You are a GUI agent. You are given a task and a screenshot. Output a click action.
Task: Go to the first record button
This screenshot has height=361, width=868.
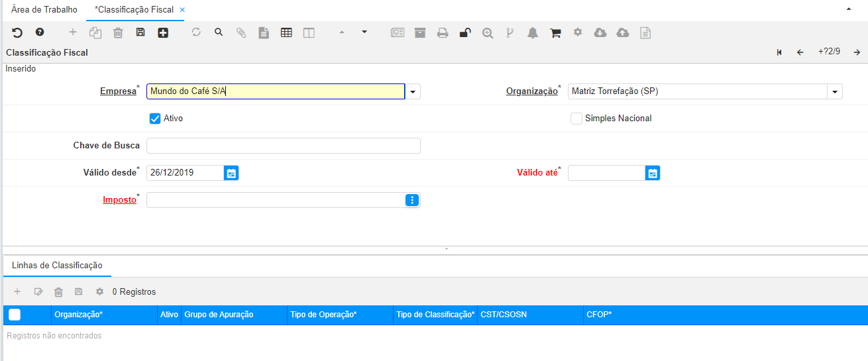779,52
